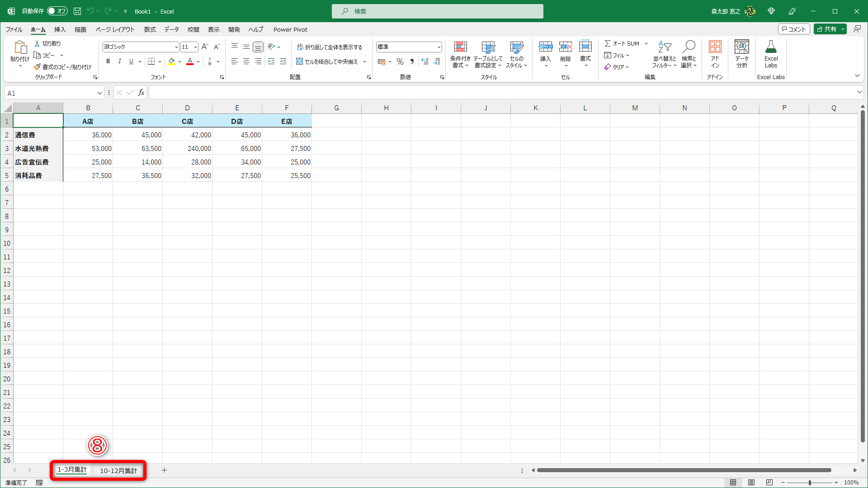Click the Merge and Center icon
868x488 pixels.
(x=299, y=61)
